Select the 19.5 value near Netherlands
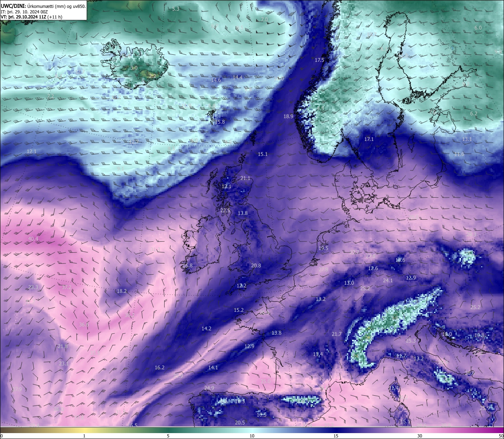Viewport: 504px width, 439px height. click(x=323, y=248)
